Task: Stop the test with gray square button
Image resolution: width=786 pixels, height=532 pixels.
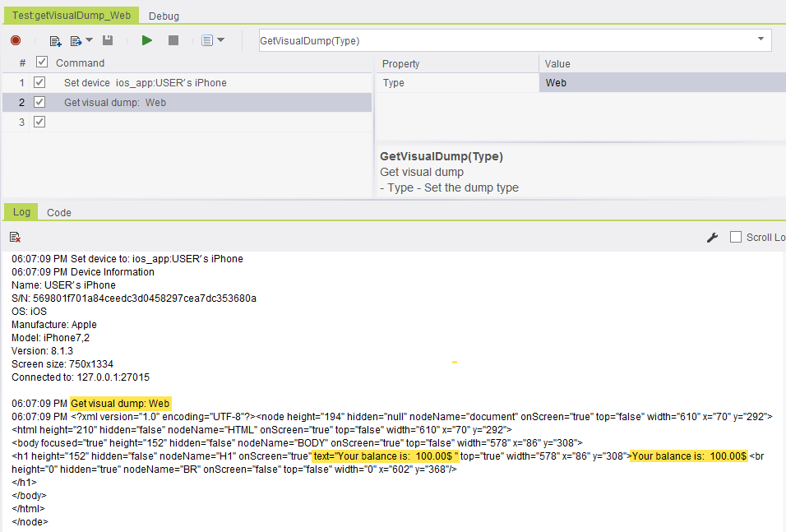Action: (x=173, y=40)
